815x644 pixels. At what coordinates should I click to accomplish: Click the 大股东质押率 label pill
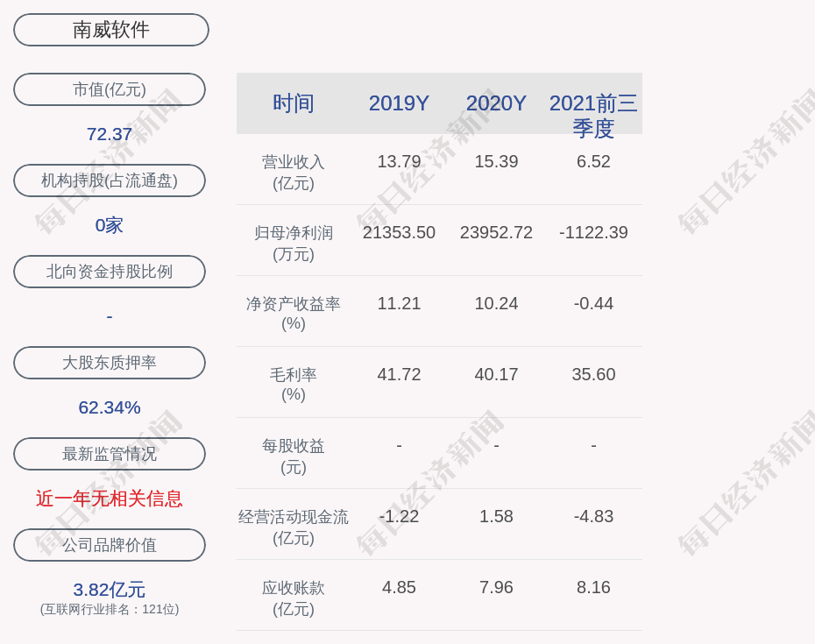click(110, 363)
